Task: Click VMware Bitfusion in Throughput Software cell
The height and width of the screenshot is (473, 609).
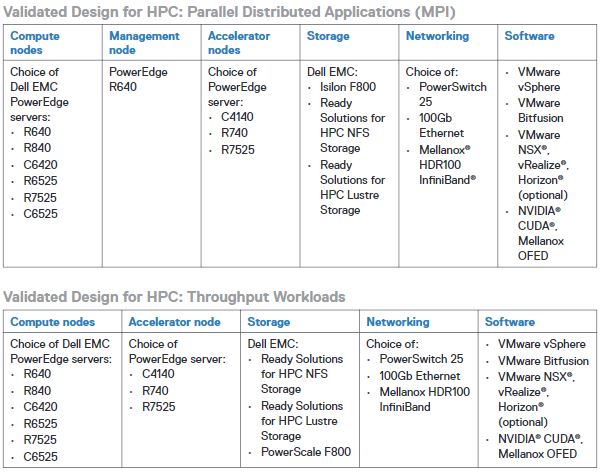Action: (x=543, y=361)
